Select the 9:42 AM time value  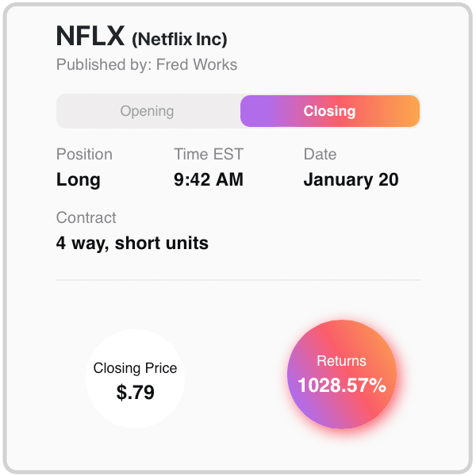coord(209,179)
